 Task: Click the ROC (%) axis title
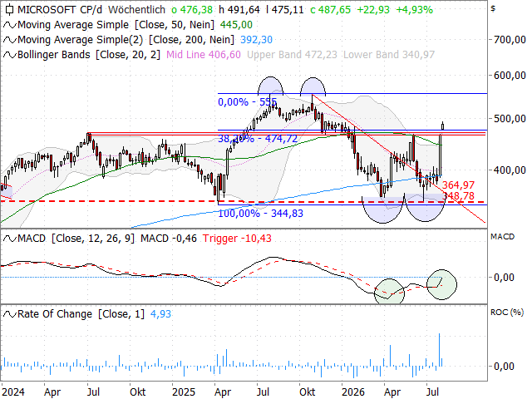click(507, 313)
